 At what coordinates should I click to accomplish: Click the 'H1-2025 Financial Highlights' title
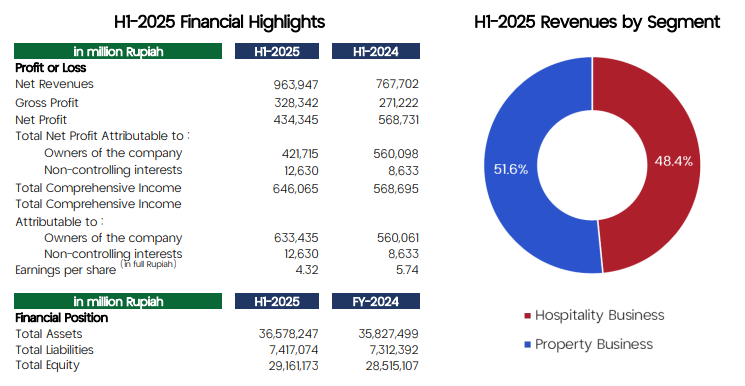(x=220, y=22)
